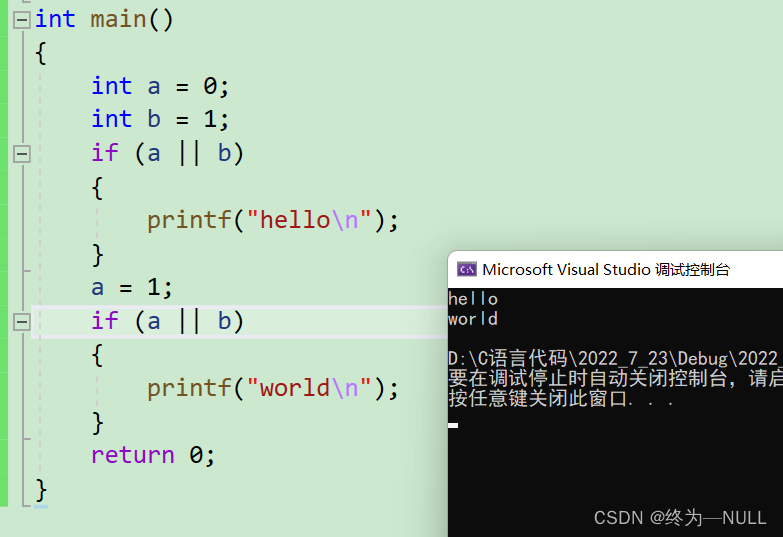The height and width of the screenshot is (537, 783).
Task: Collapse the first if (a || b) block
Action: click(x=21, y=154)
